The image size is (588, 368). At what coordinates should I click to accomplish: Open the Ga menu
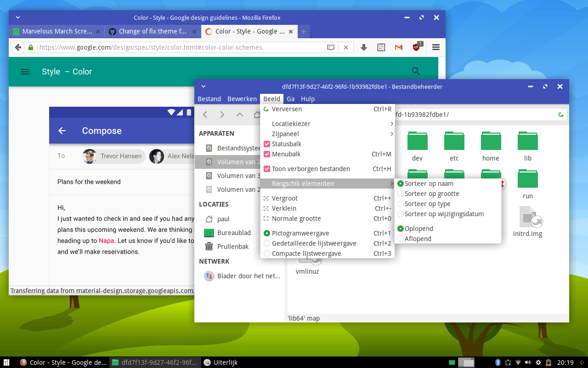tap(291, 99)
